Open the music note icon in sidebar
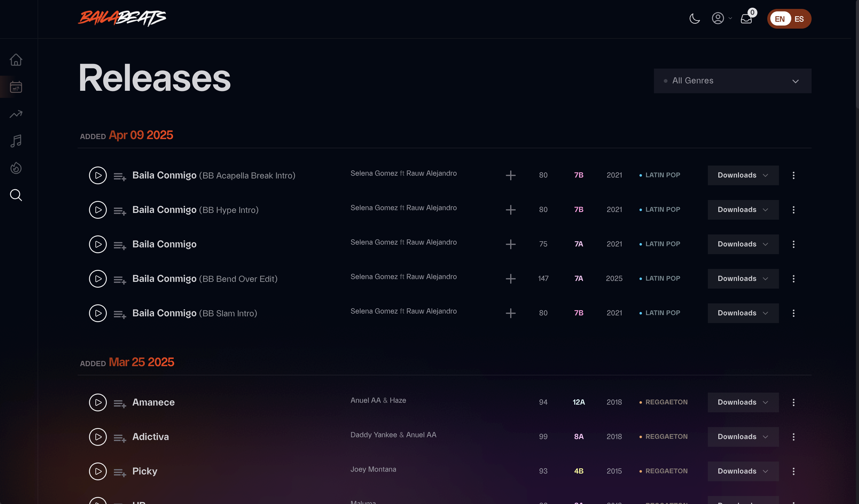This screenshot has width=859, height=504. tap(16, 141)
